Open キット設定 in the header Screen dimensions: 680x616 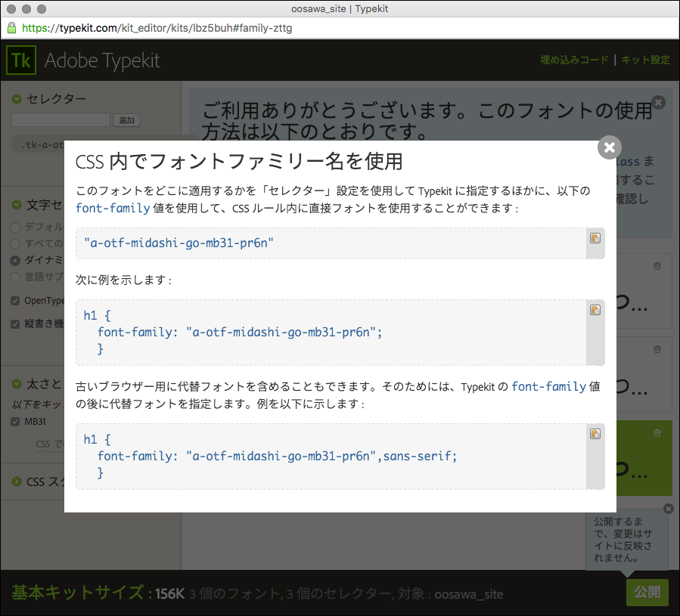(646, 60)
